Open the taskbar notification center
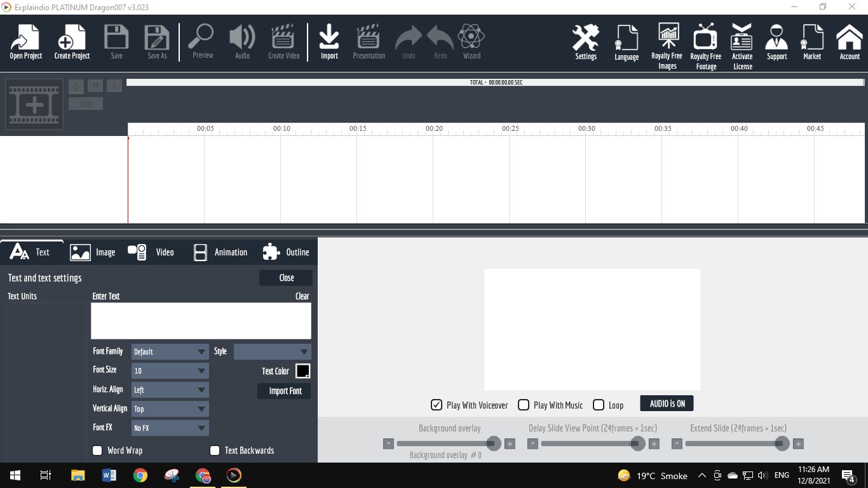868x488 pixels. (x=848, y=475)
